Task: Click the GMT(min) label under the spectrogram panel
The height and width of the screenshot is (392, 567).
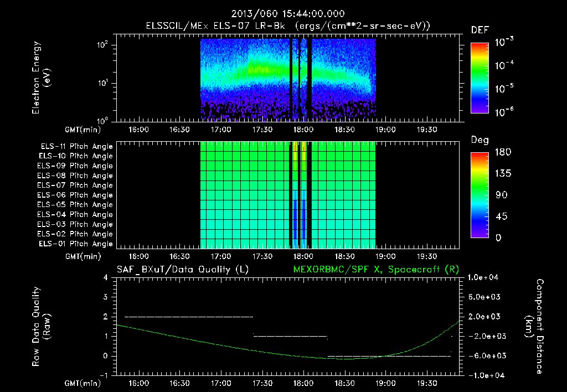Action: tap(83, 130)
